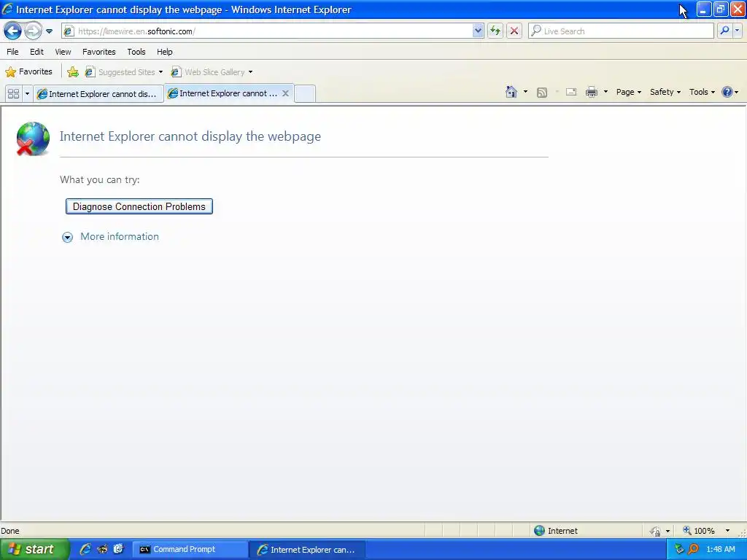The image size is (747, 560).
Task: Launch Internet Explorer from Quick Launch
Action: pos(85,549)
